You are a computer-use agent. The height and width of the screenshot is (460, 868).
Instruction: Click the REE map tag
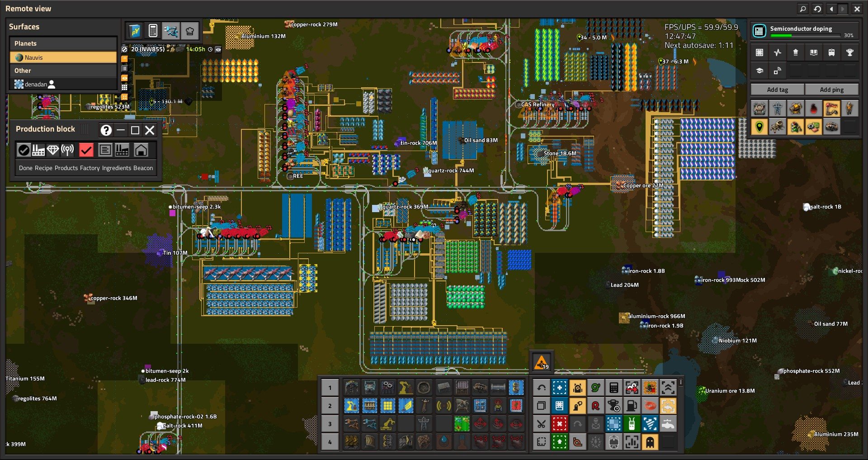click(295, 176)
